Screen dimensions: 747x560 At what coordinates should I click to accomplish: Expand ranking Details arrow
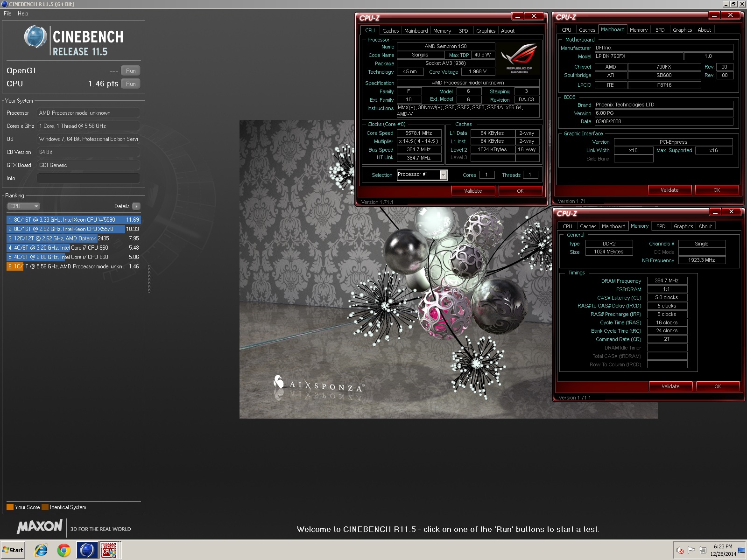pyautogui.click(x=136, y=206)
